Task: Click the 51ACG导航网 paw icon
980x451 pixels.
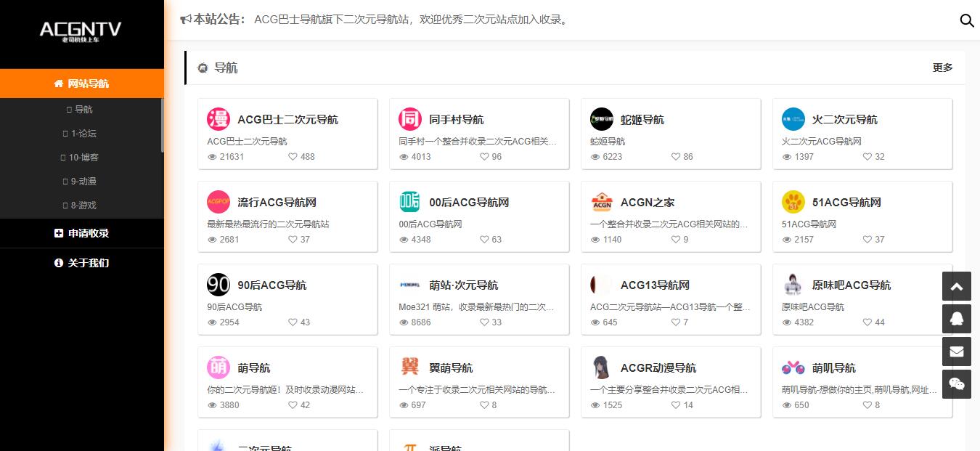Action: pos(793,202)
